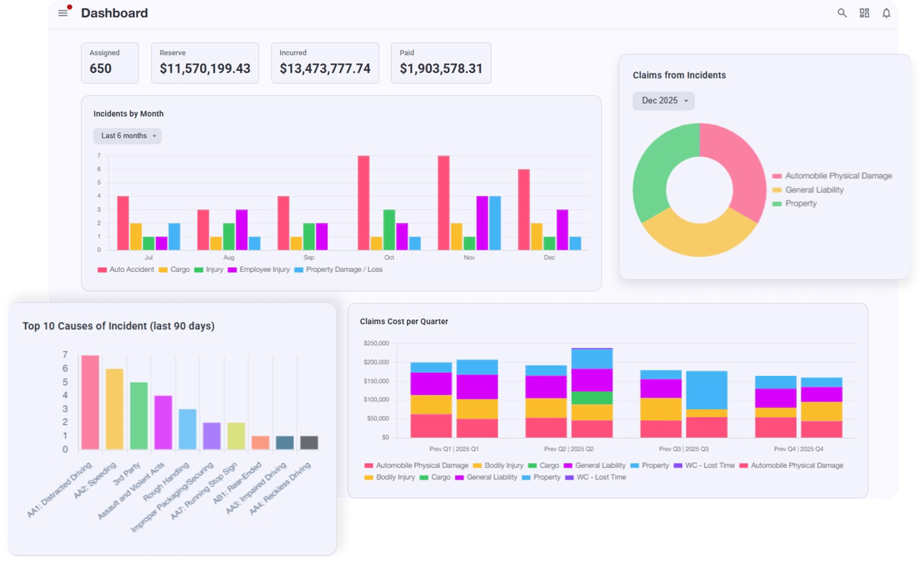Open the Last 6 months dropdown

click(x=127, y=136)
